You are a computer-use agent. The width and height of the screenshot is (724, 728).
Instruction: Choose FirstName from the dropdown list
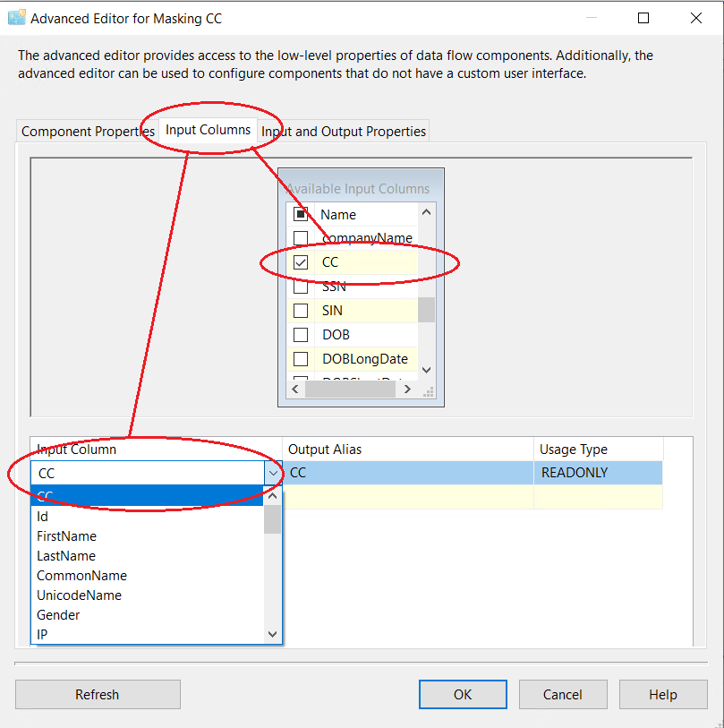(x=66, y=536)
